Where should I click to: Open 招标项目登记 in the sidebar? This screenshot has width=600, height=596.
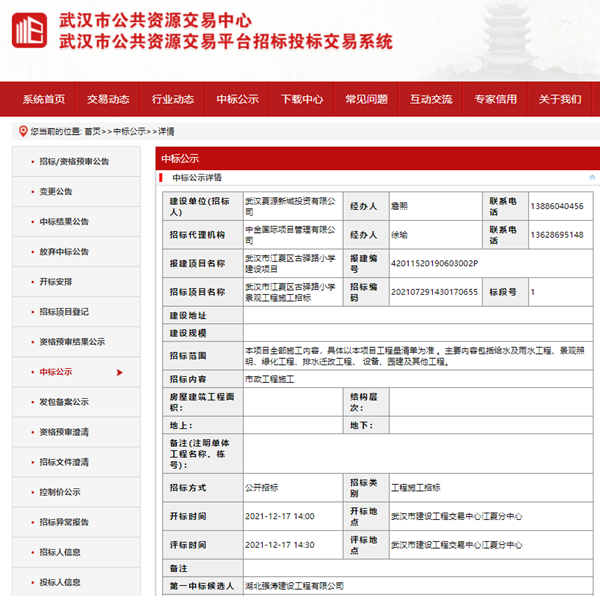point(77,312)
